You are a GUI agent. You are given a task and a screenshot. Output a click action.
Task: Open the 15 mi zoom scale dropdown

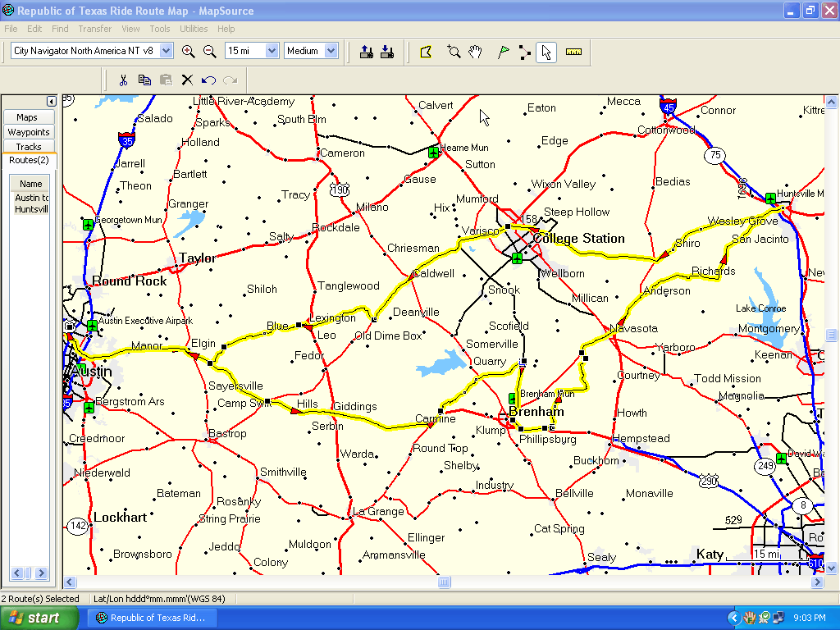pos(272,51)
